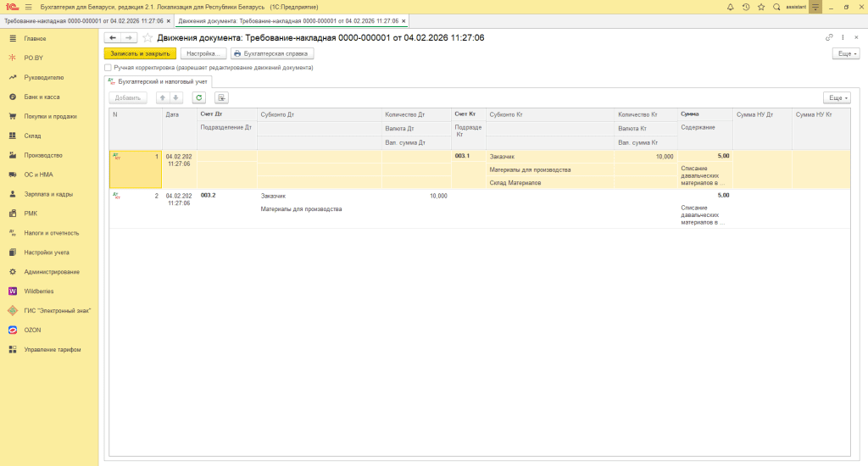
Task: Navigate back with left arrow
Action: [x=112, y=38]
